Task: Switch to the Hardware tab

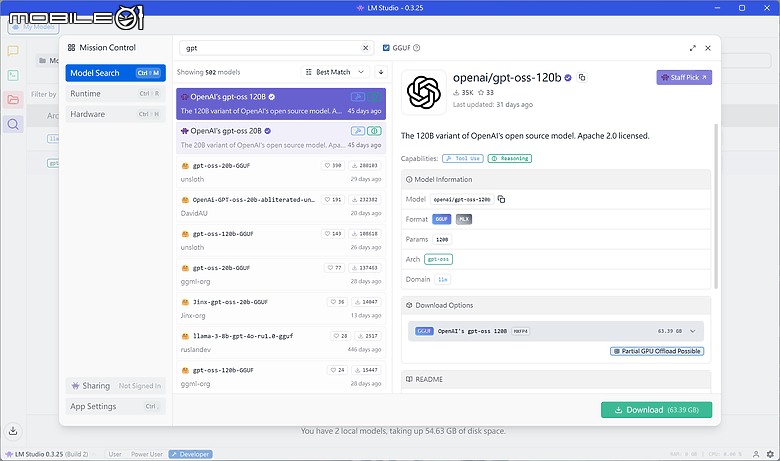Action: coord(115,114)
